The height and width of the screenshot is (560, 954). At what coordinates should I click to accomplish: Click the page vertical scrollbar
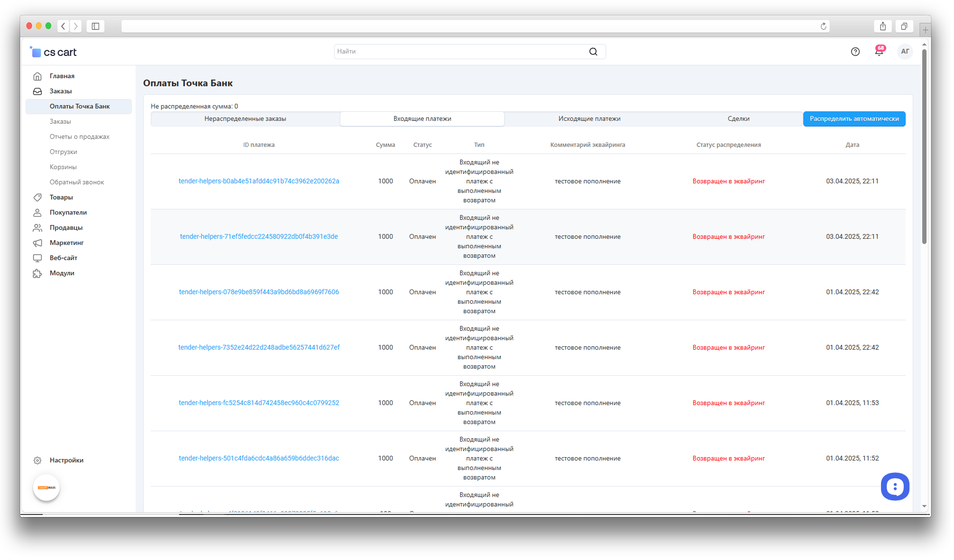924,147
